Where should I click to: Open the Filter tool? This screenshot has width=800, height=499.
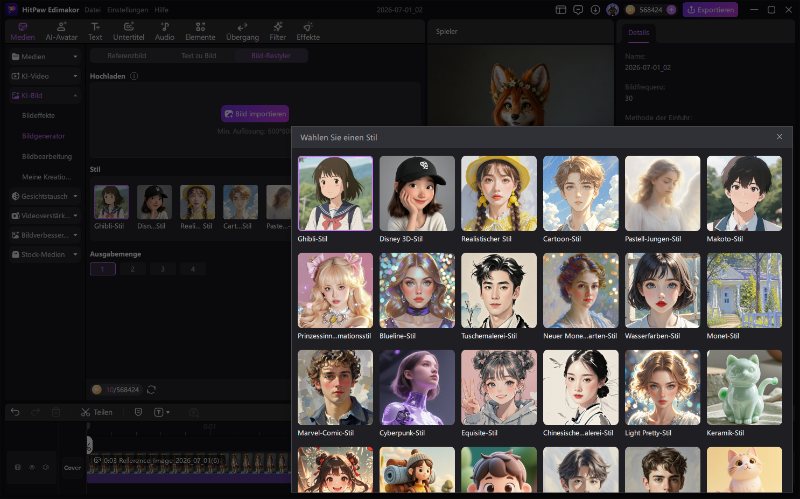coord(278,31)
